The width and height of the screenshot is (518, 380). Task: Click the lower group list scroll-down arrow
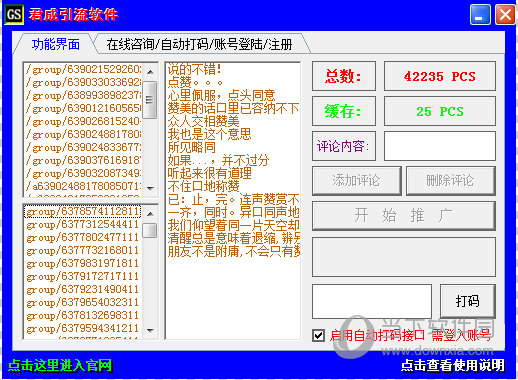pos(150,331)
